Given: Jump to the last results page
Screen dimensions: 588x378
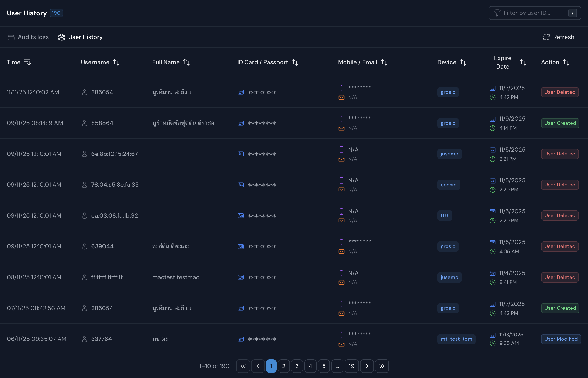Looking at the screenshot, I should pyautogui.click(x=382, y=366).
